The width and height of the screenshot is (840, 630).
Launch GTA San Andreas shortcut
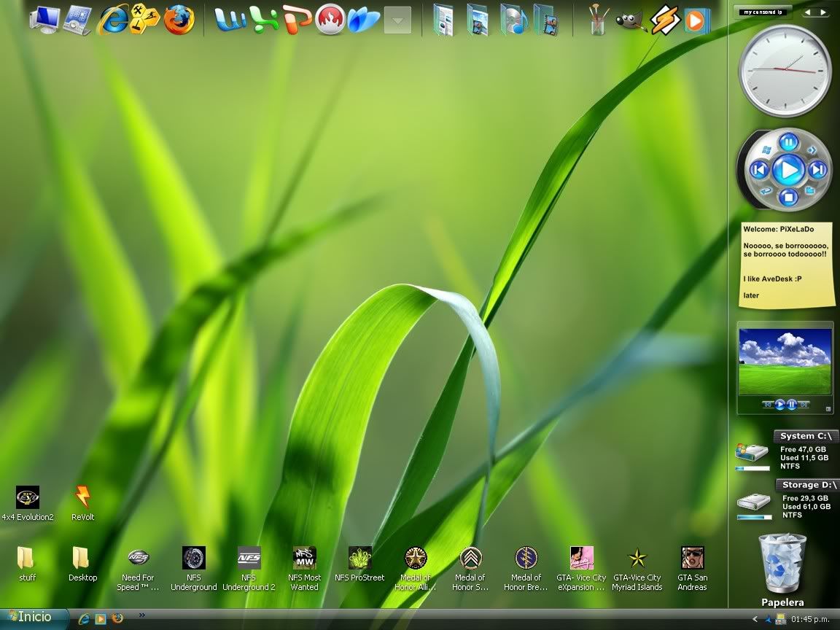pyautogui.click(x=692, y=559)
